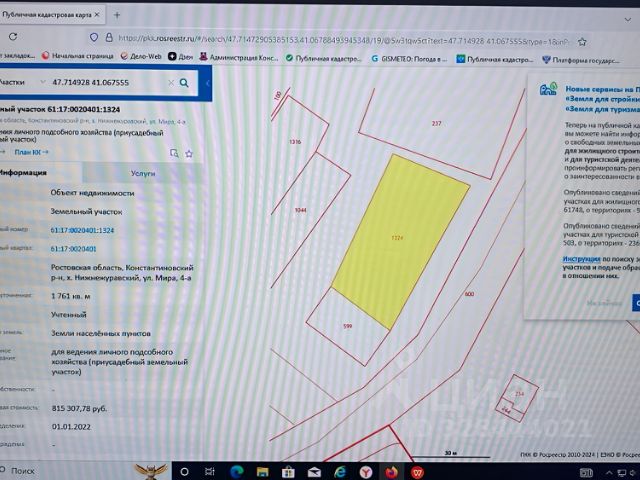Open the red W app on taskbar
Viewport: 640px width, 480px height.
417,472
